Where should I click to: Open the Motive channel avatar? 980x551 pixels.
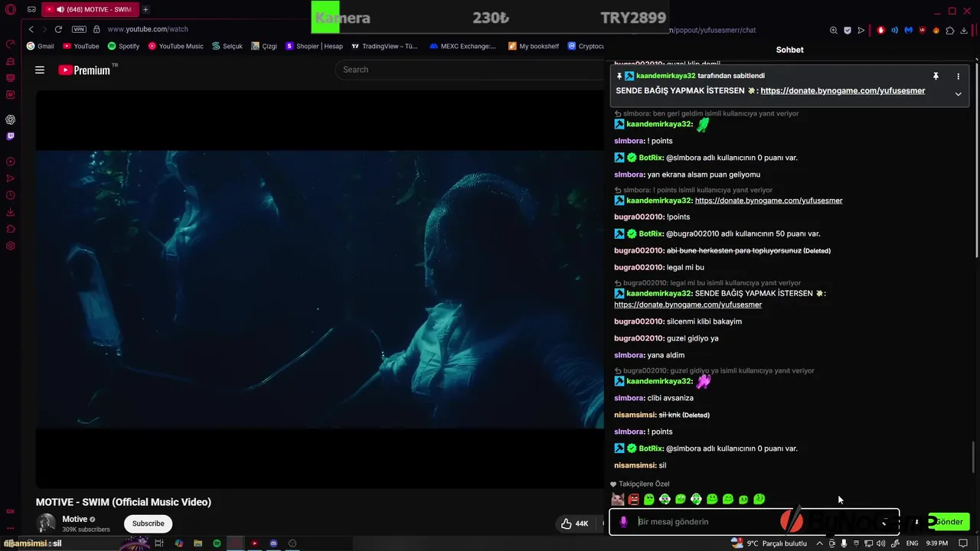click(x=47, y=523)
